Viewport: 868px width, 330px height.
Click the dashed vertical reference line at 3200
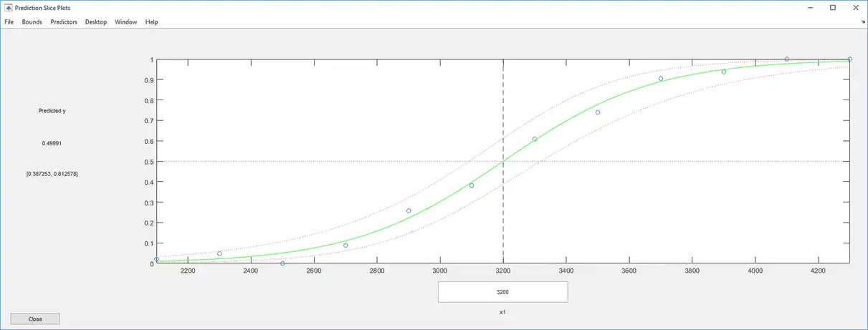pos(503,161)
